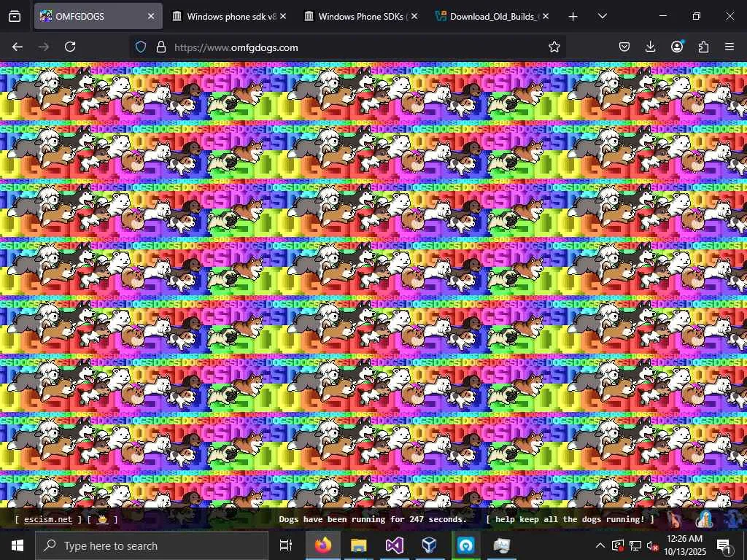This screenshot has width=747, height=560.
Task: Open VirtualBox from the taskbar
Action: point(430,545)
